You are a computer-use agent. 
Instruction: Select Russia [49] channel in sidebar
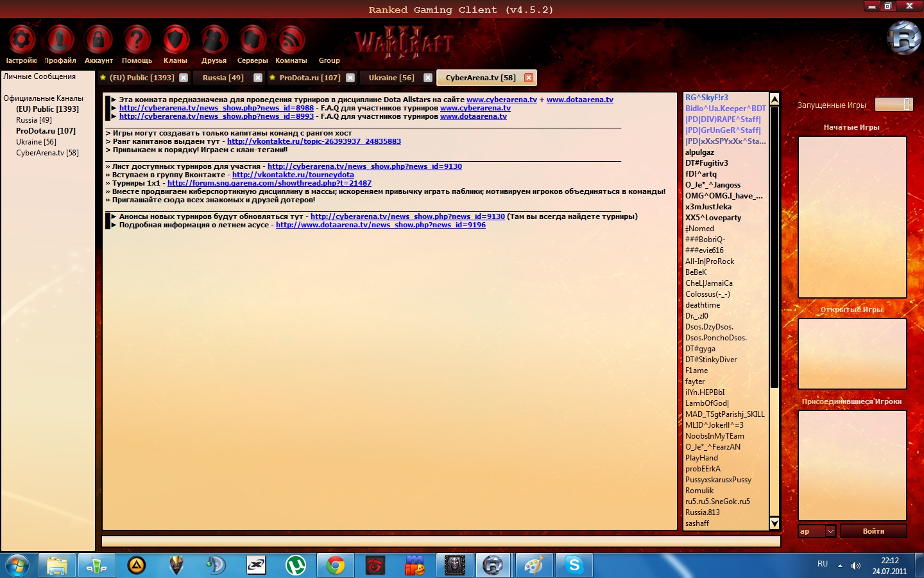click(34, 120)
